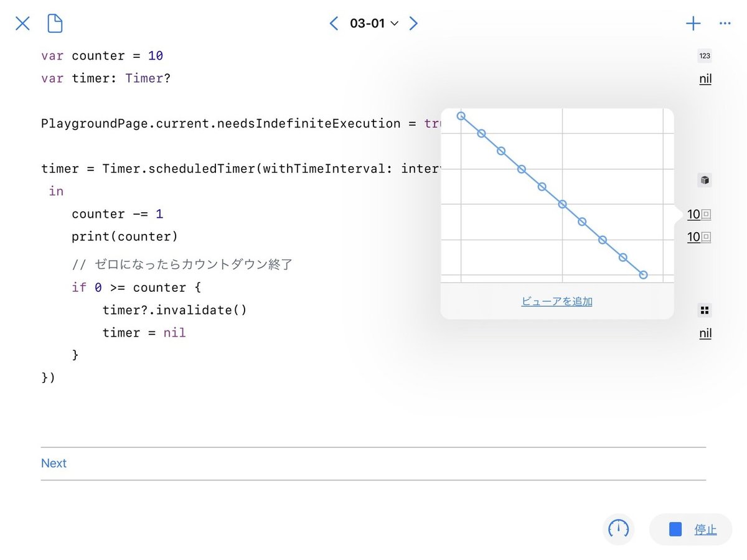Viewport: 747px width, 560px height.
Task: Open the document pages icon
Action: pyautogui.click(x=55, y=24)
